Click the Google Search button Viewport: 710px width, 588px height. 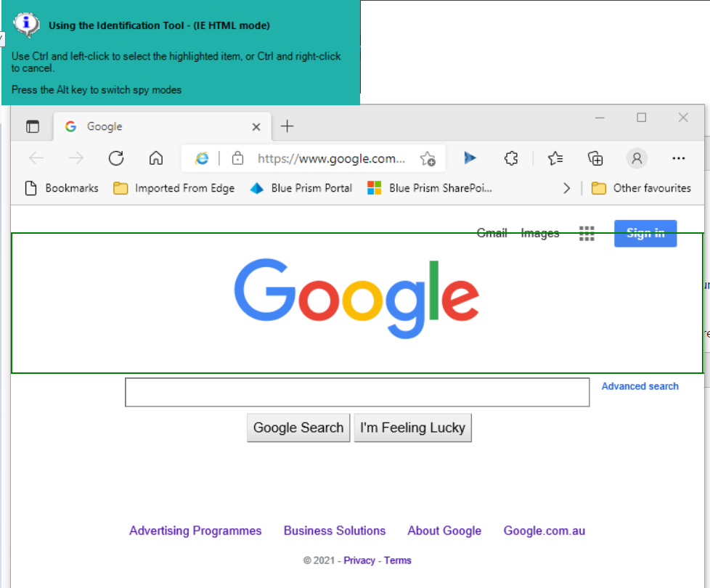[298, 428]
